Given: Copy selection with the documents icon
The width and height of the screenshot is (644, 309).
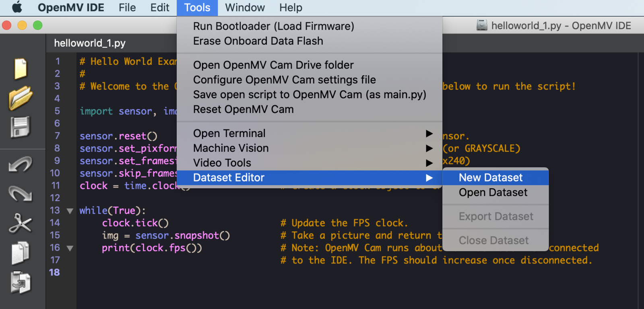Looking at the screenshot, I should tap(21, 253).
